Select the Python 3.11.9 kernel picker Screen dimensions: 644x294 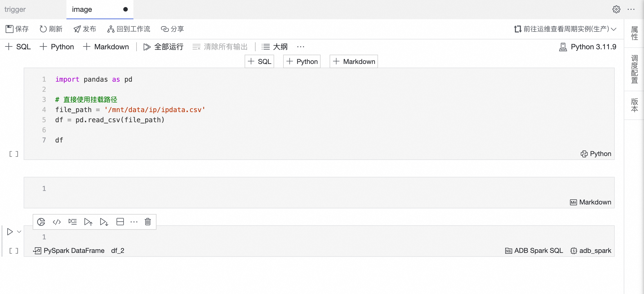pyautogui.click(x=588, y=47)
